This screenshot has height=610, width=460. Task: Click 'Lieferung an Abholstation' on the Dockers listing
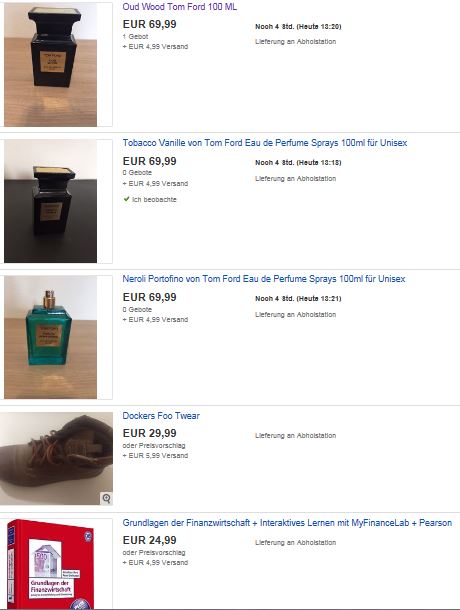295,435
